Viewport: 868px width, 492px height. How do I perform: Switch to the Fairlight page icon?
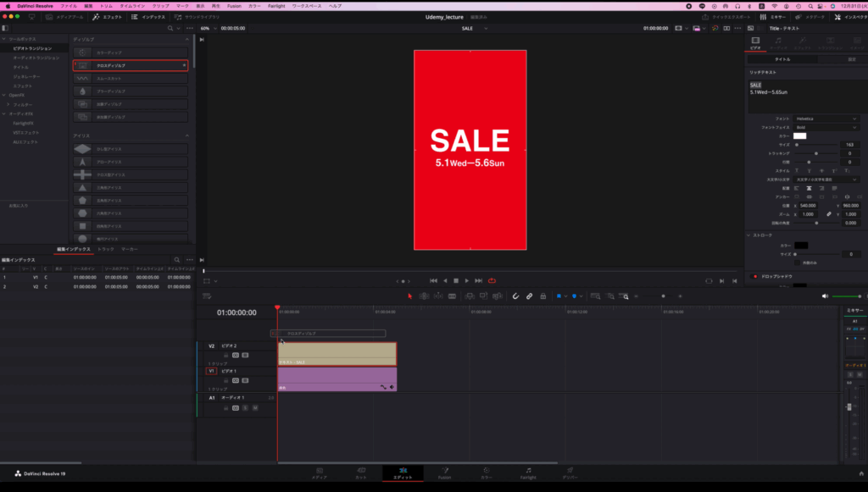click(x=528, y=470)
